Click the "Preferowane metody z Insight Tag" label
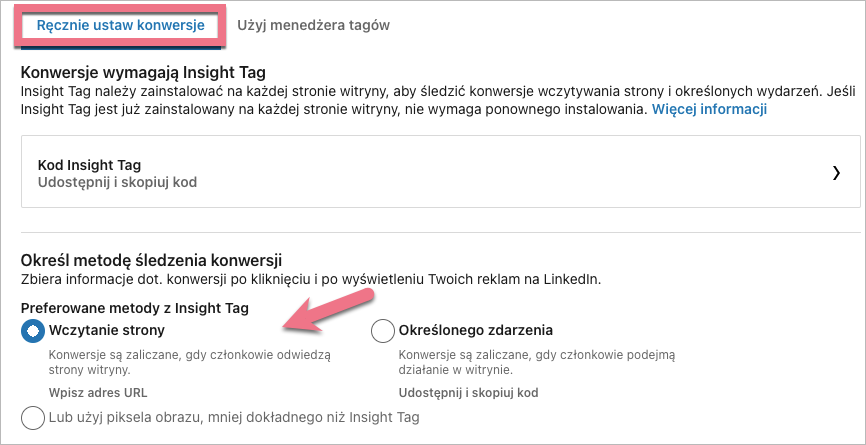This screenshot has height=445, width=866. (134, 308)
